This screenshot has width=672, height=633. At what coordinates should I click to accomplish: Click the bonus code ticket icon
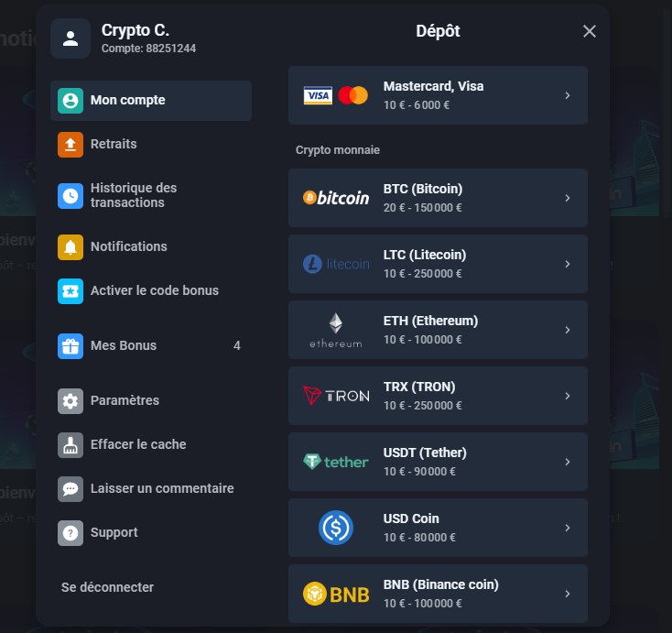click(x=70, y=291)
